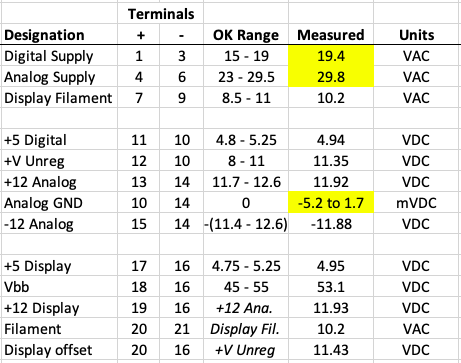
Task: Click the Digital Supply row label
Action: pos(59,56)
